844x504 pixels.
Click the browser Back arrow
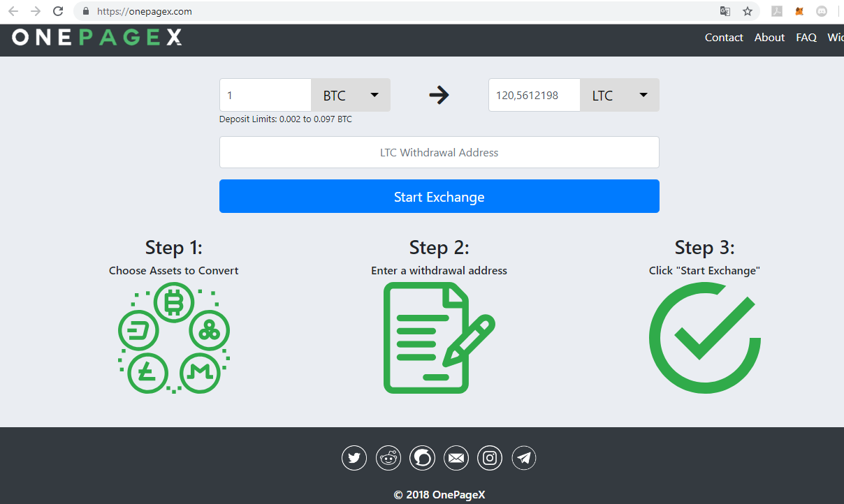point(13,11)
